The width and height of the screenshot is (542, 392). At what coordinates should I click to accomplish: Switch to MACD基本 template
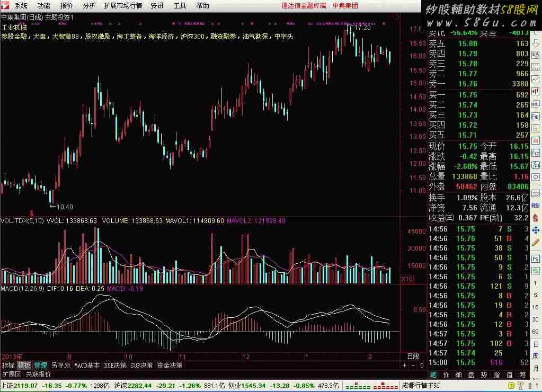point(87,365)
